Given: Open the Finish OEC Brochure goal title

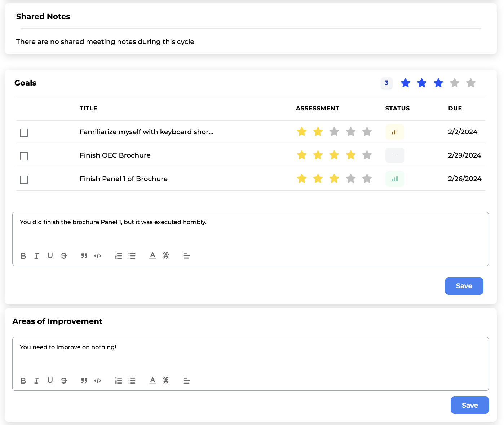Looking at the screenshot, I should tap(115, 155).
